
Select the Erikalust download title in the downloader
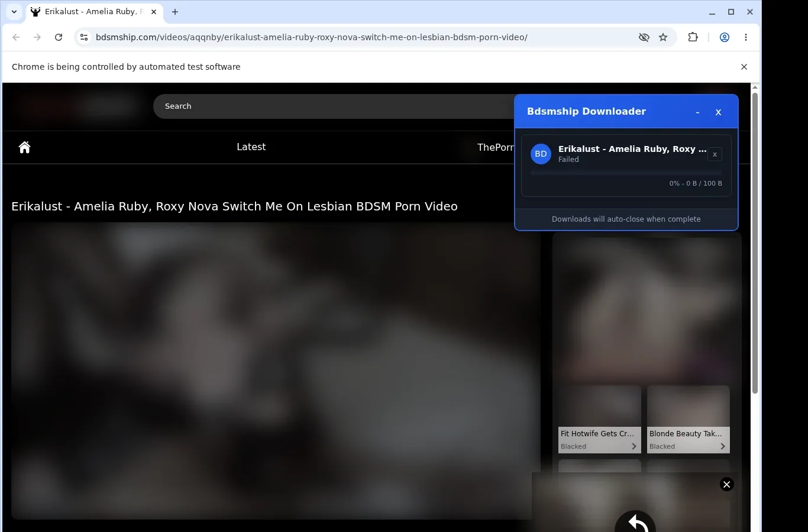(x=632, y=149)
